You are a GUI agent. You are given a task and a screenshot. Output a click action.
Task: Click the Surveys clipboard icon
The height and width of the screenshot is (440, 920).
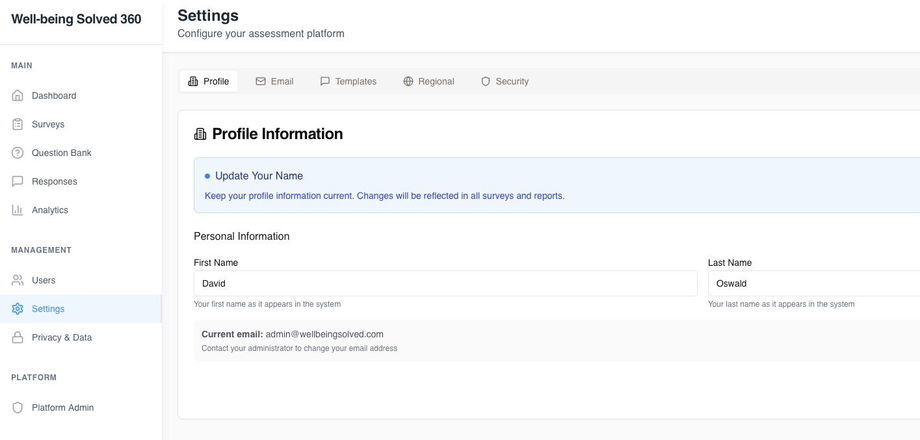click(x=17, y=125)
